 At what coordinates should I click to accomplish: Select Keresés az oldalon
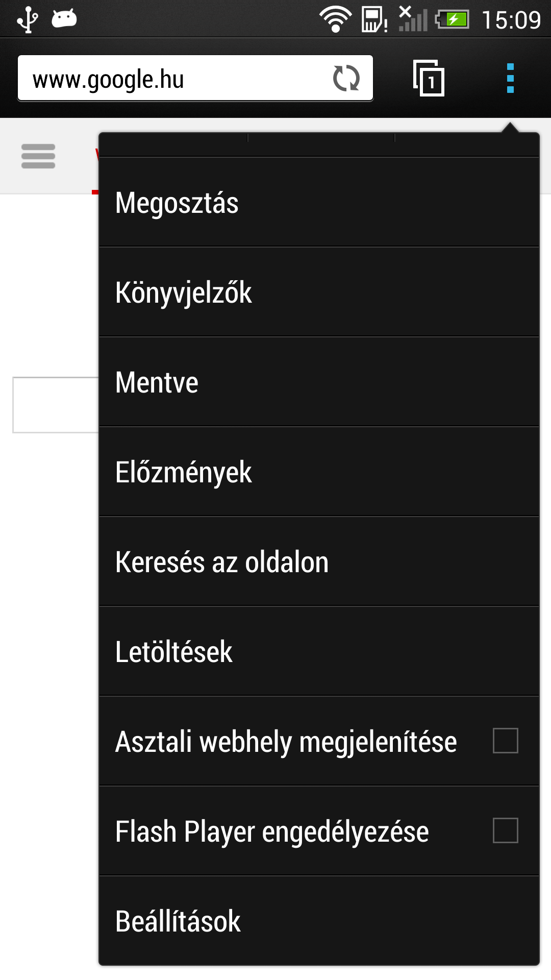click(319, 562)
